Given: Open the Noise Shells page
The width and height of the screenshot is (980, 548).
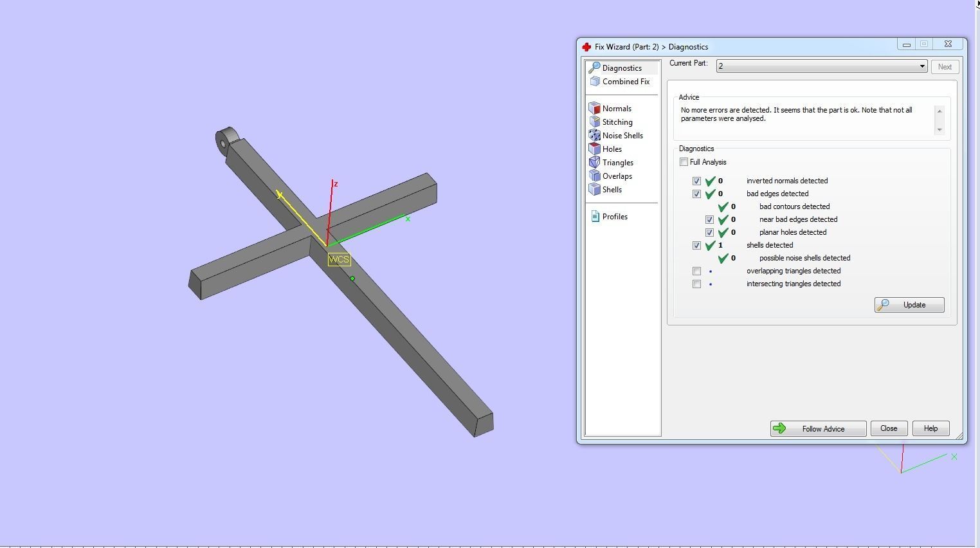Looking at the screenshot, I should 622,136.
